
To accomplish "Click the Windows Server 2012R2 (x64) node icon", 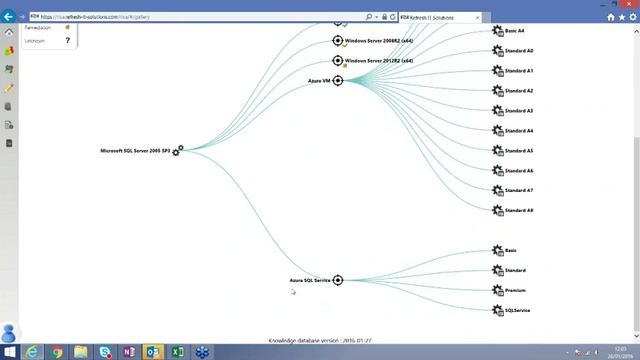I will [x=338, y=60].
